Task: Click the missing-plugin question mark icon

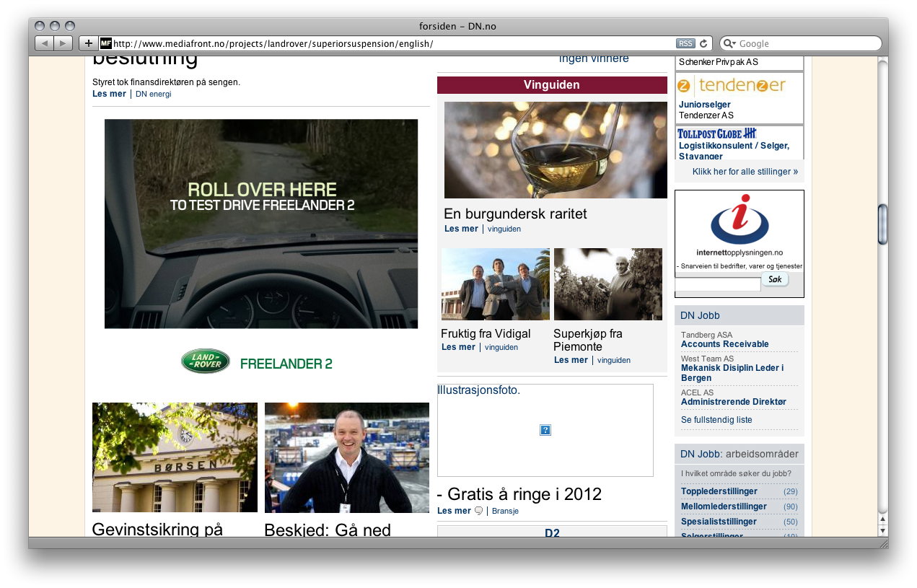Action: pos(545,430)
